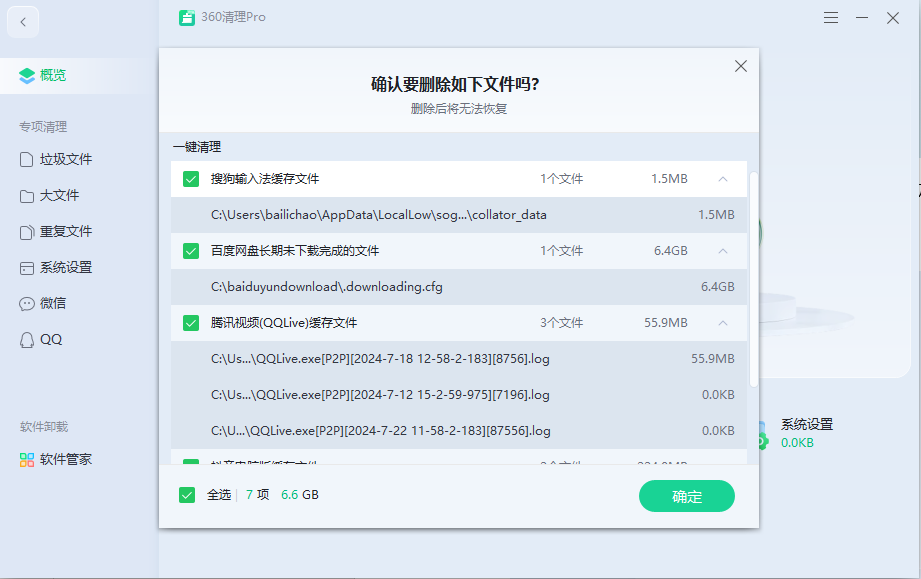The height and width of the screenshot is (579, 921).
Task: Open 系统设置 in sidebar
Action: click(x=56, y=268)
